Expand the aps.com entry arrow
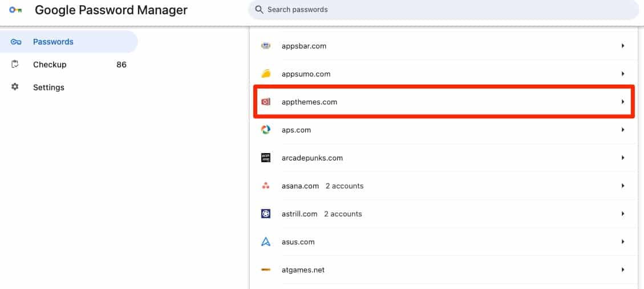 click(623, 130)
